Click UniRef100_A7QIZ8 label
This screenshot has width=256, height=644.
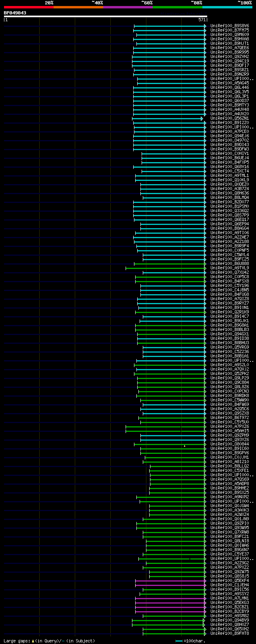(230, 299)
